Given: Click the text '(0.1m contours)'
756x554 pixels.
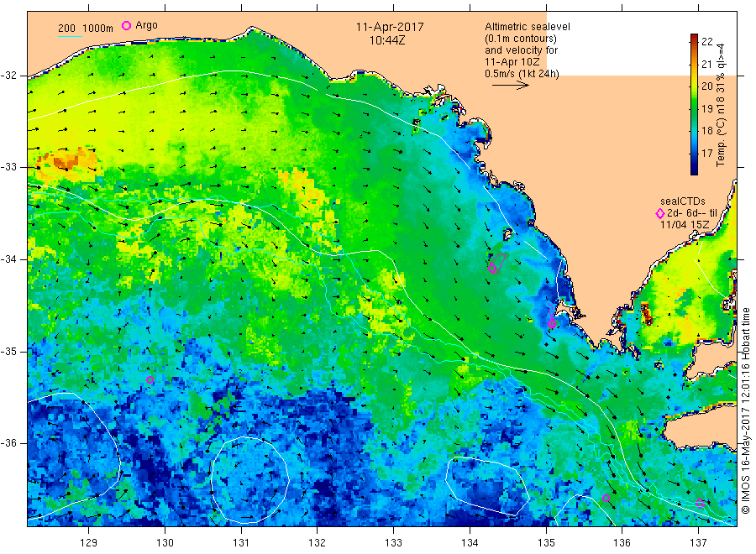Looking at the screenshot, I should click(520, 39).
